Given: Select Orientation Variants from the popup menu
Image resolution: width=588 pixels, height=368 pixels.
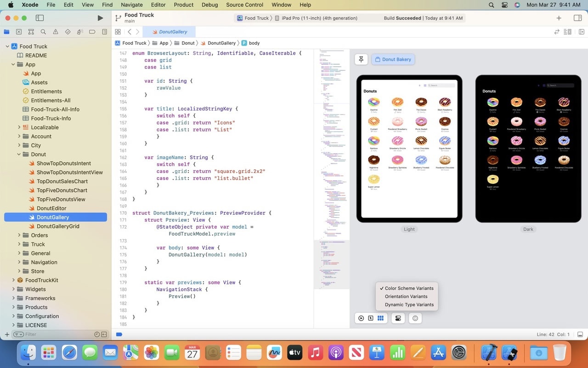Looking at the screenshot, I should [406, 296].
